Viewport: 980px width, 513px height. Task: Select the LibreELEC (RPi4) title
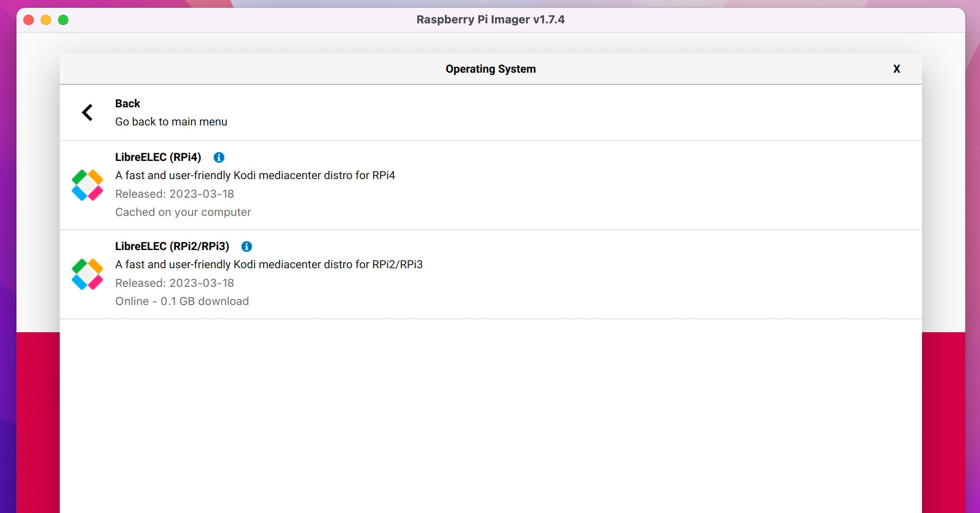pyautogui.click(x=158, y=157)
